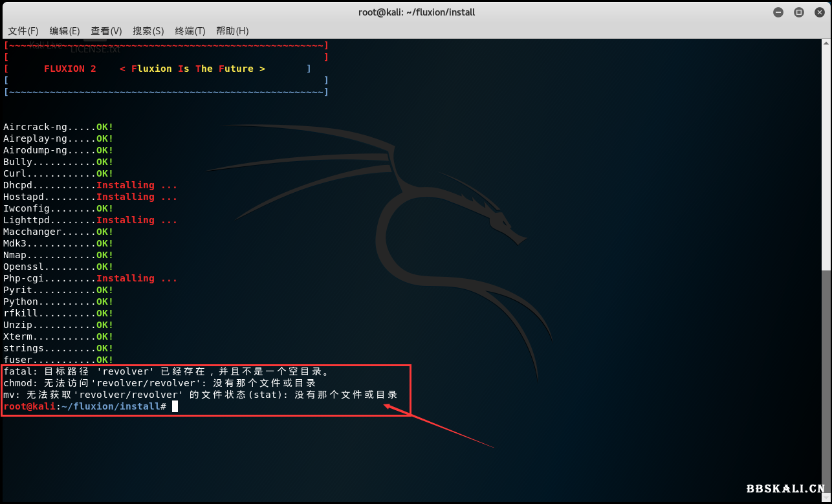Minimize the terminal window
This screenshot has width=832, height=504.
point(778,12)
